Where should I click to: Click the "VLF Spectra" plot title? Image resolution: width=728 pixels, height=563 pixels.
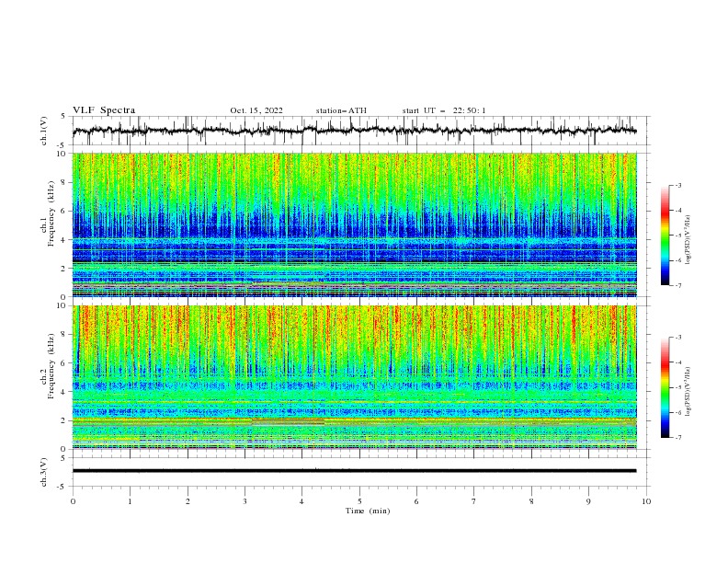[x=104, y=110]
